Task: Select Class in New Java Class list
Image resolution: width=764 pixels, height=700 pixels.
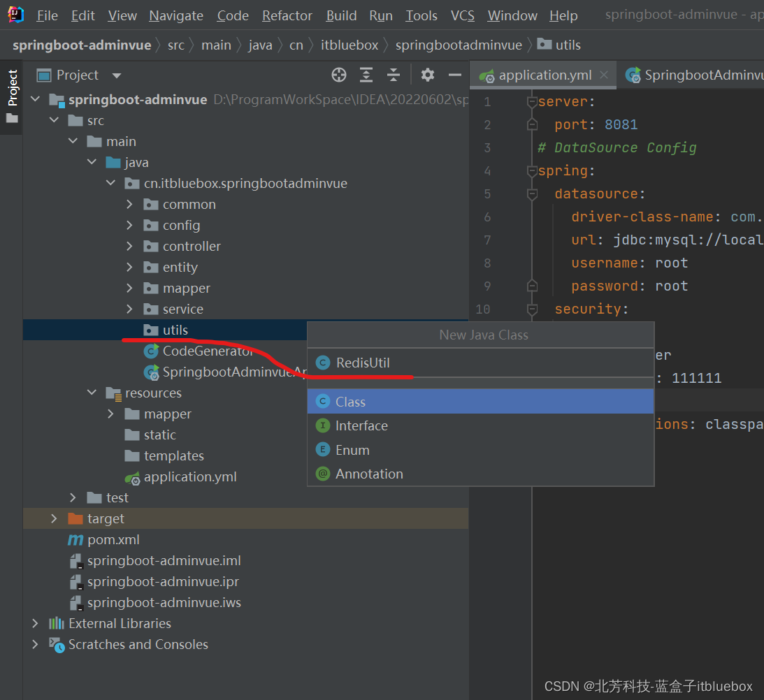Action: [x=480, y=402]
